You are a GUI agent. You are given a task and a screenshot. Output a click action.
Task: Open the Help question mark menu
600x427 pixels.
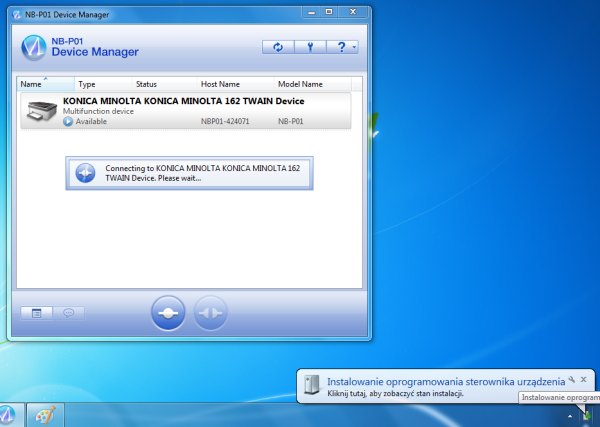[342, 47]
